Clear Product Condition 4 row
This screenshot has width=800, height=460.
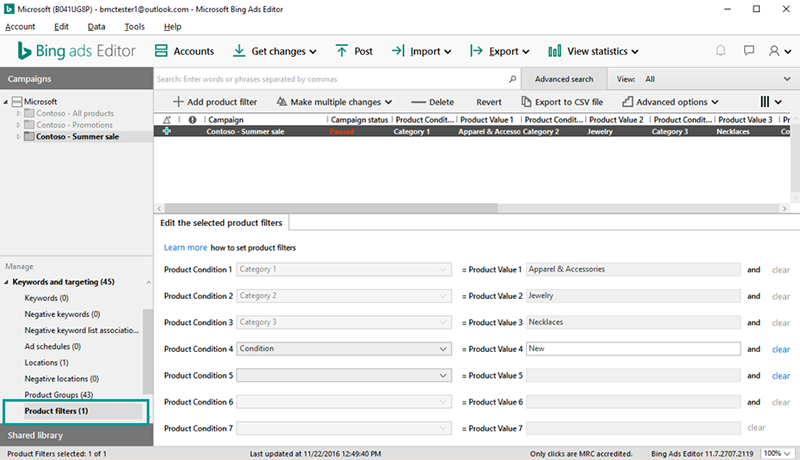pyautogui.click(x=781, y=349)
